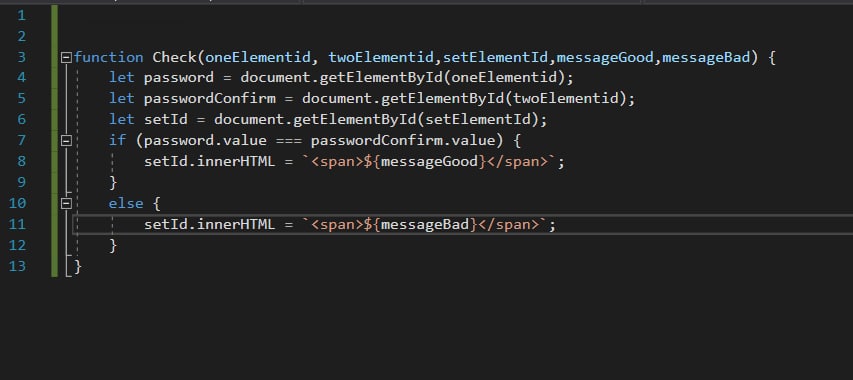
Task: Click the 'let' keyword on line 6
Action: coord(122,120)
